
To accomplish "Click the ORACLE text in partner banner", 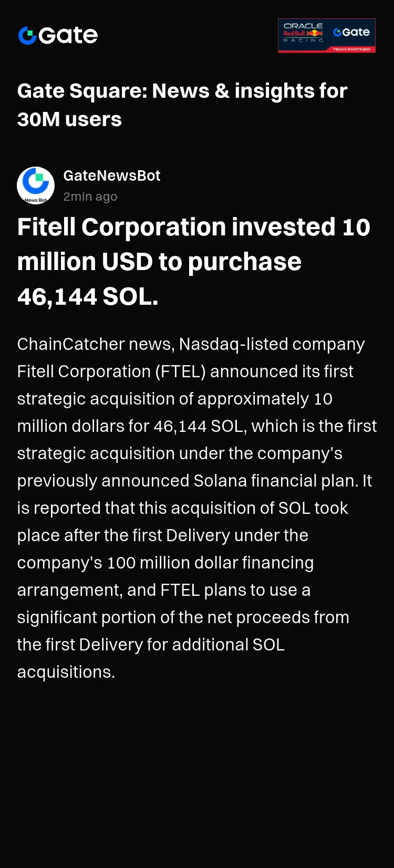I will click(303, 25).
